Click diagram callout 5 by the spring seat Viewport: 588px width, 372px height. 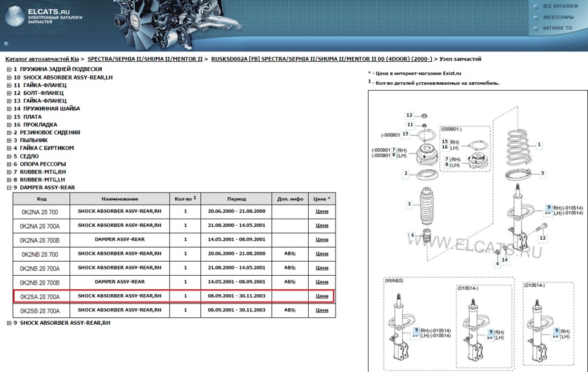(542, 173)
